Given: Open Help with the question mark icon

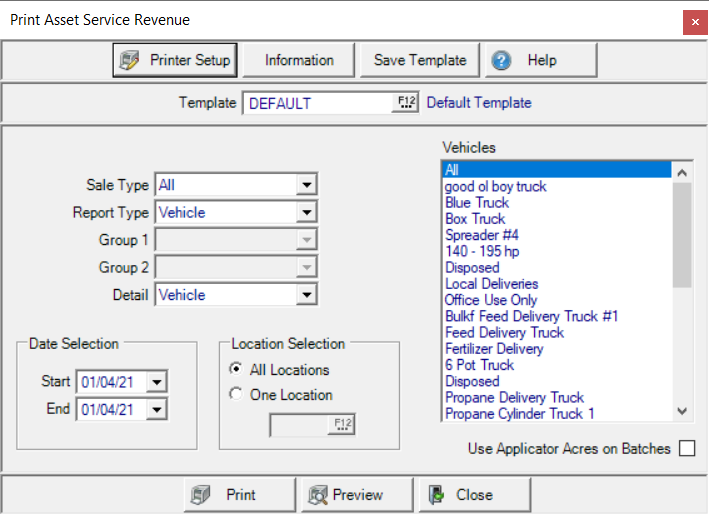Looking at the screenshot, I should [x=502, y=60].
